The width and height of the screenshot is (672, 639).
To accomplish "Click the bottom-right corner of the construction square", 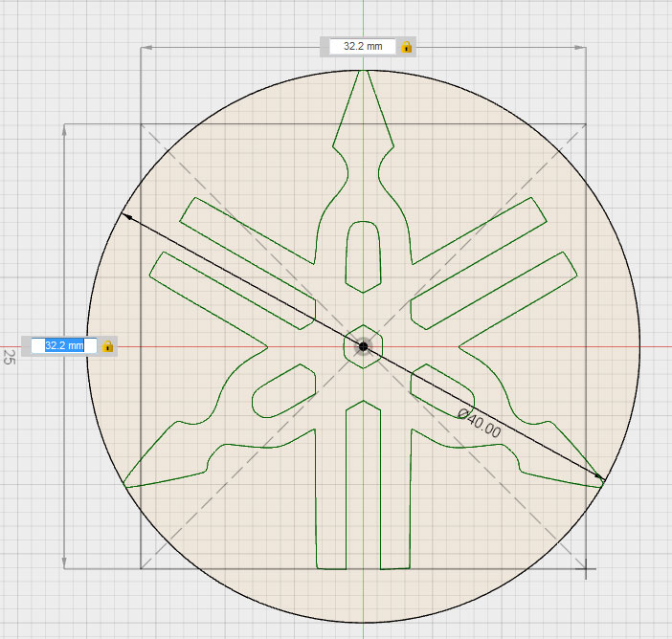I will (x=586, y=568).
